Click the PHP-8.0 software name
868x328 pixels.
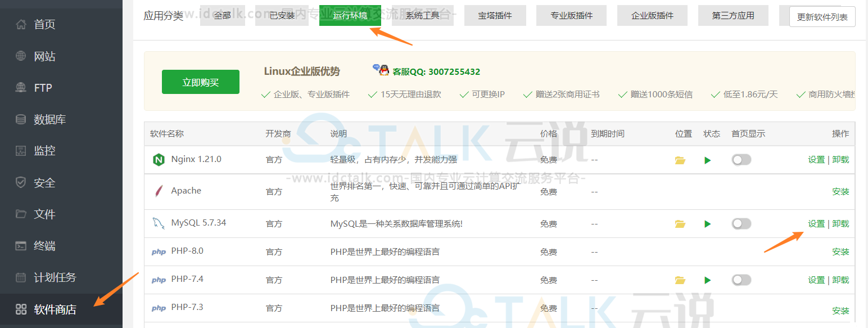click(x=187, y=251)
